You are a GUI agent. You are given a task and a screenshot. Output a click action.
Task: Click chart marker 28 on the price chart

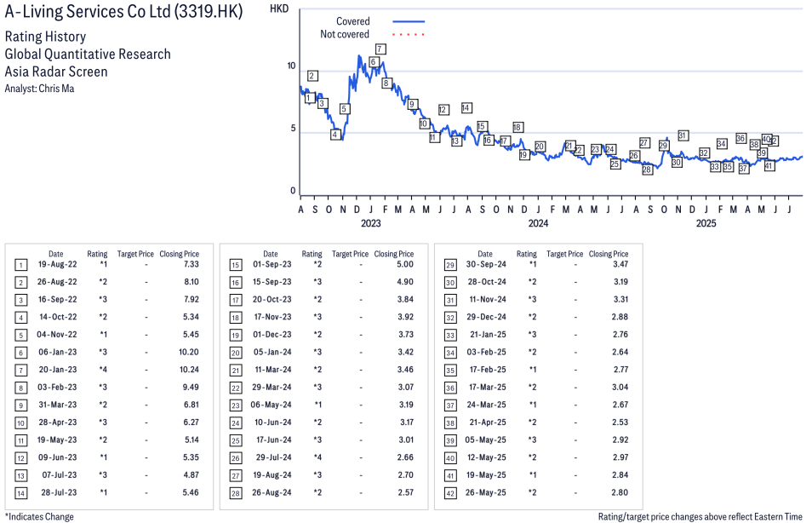pos(648,170)
